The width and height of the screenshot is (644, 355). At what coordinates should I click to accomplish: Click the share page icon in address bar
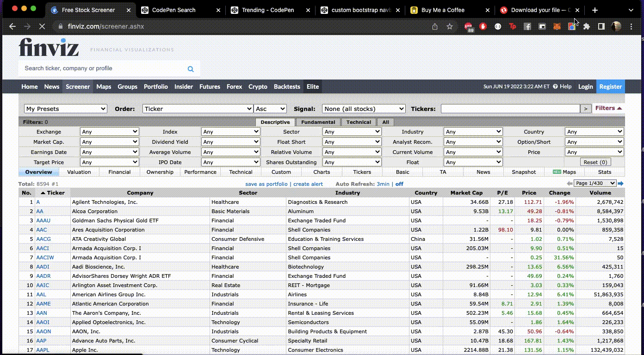tap(435, 27)
